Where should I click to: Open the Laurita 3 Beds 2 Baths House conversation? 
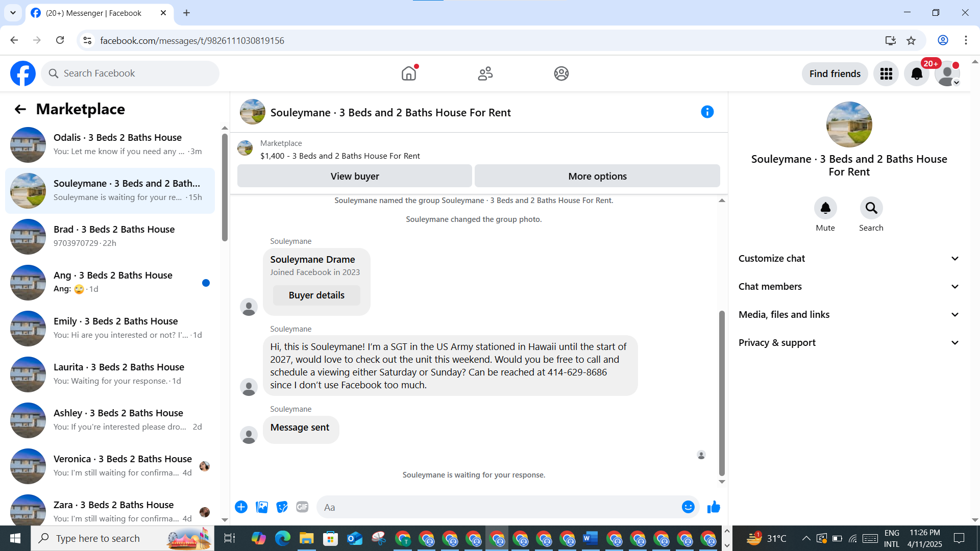click(x=110, y=374)
